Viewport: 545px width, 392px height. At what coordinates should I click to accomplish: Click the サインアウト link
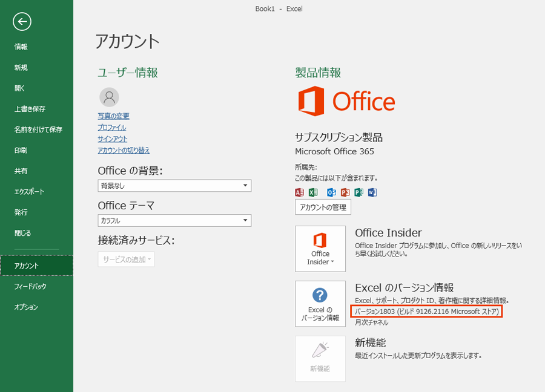[113, 139]
